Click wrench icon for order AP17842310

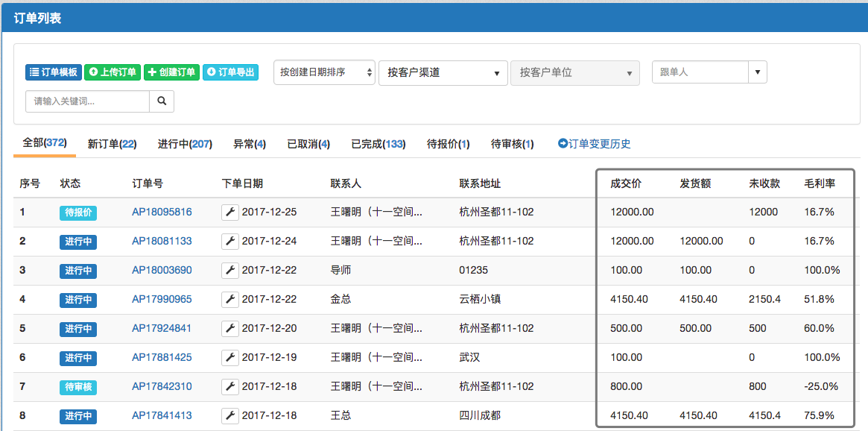230,386
